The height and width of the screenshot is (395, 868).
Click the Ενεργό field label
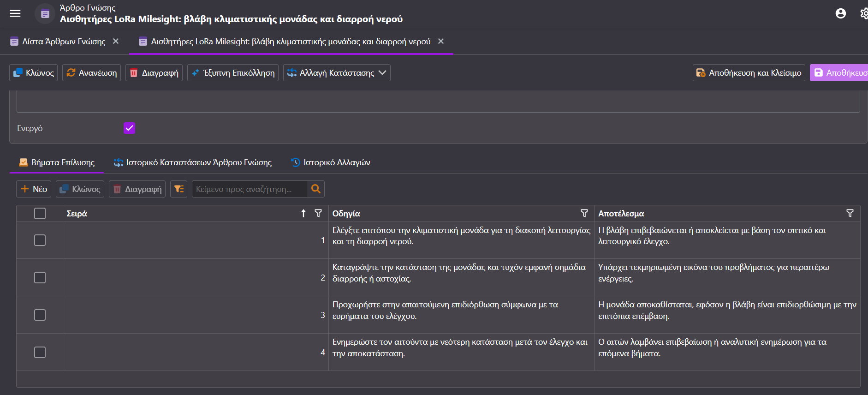click(x=30, y=128)
